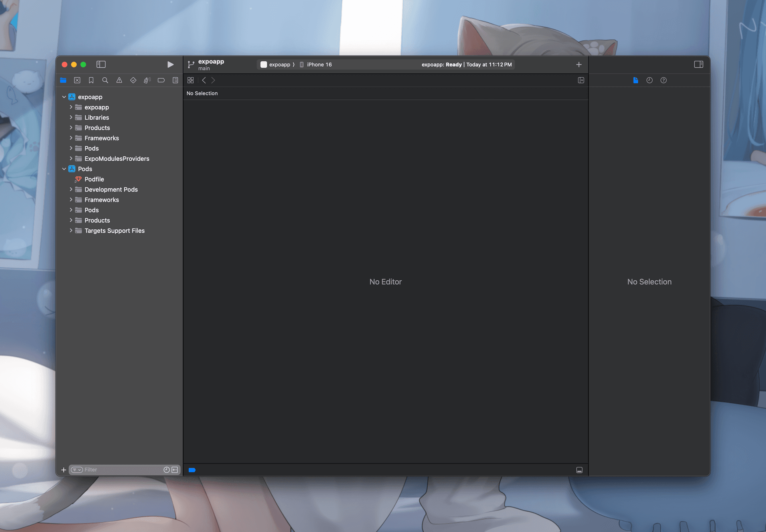Click the plus Library button in toolbar
766x532 pixels.
click(x=579, y=65)
